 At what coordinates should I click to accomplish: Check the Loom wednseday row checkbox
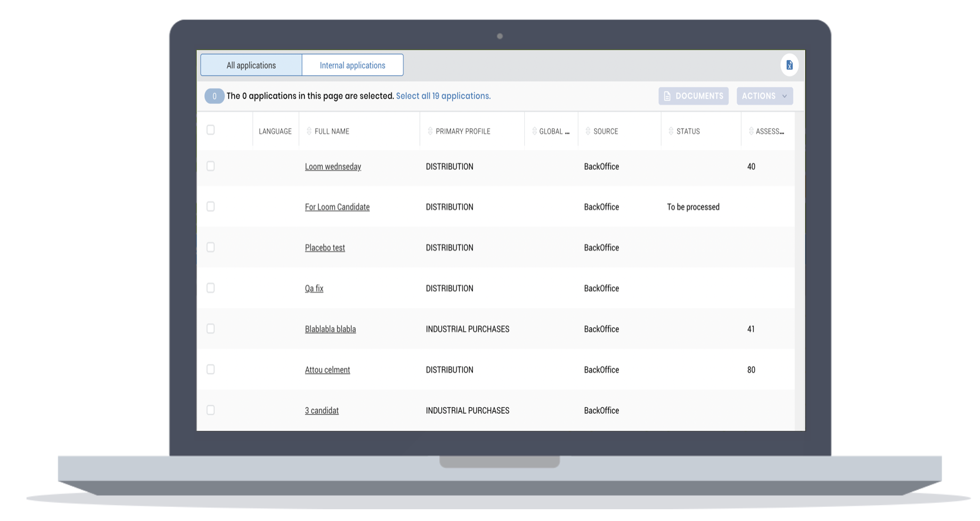pyautogui.click(x=211, y=167)
